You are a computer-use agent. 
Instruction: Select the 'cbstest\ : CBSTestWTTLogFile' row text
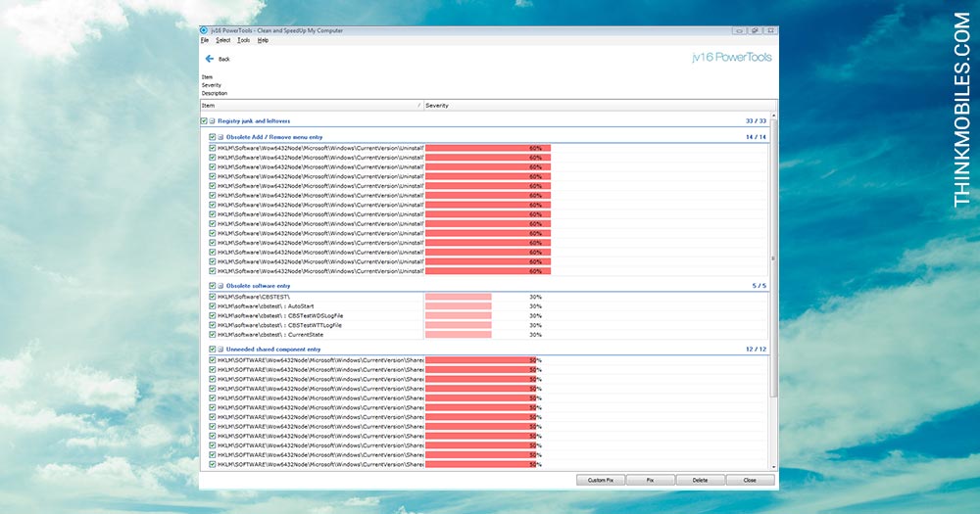coord(279,325)
